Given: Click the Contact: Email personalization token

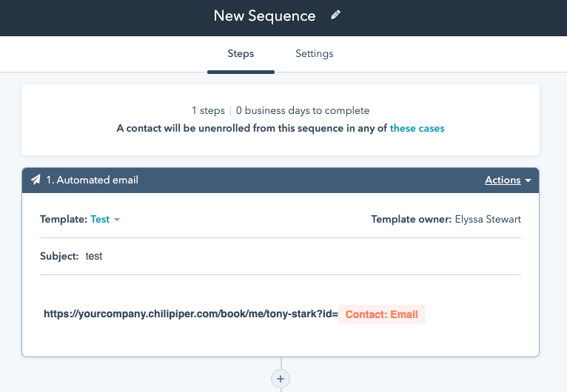Looking at the screenshot, I should click(382, 314).
